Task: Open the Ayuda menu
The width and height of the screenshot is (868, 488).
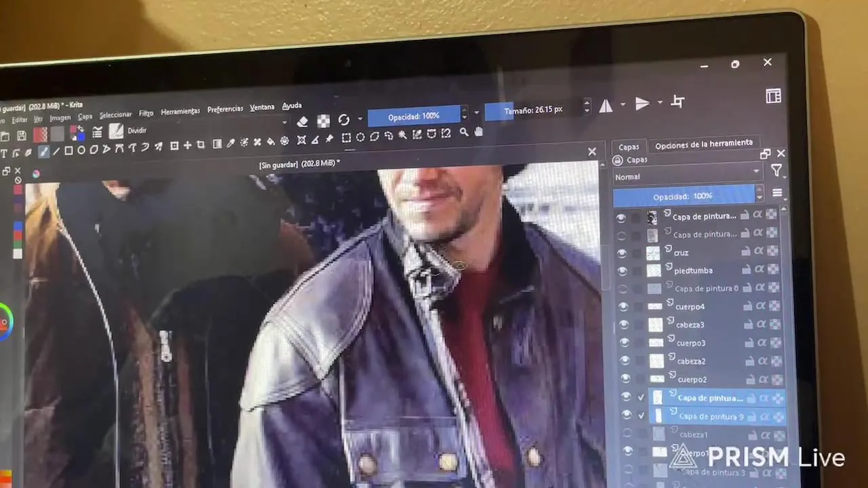Action: click(x=292, y=106)
